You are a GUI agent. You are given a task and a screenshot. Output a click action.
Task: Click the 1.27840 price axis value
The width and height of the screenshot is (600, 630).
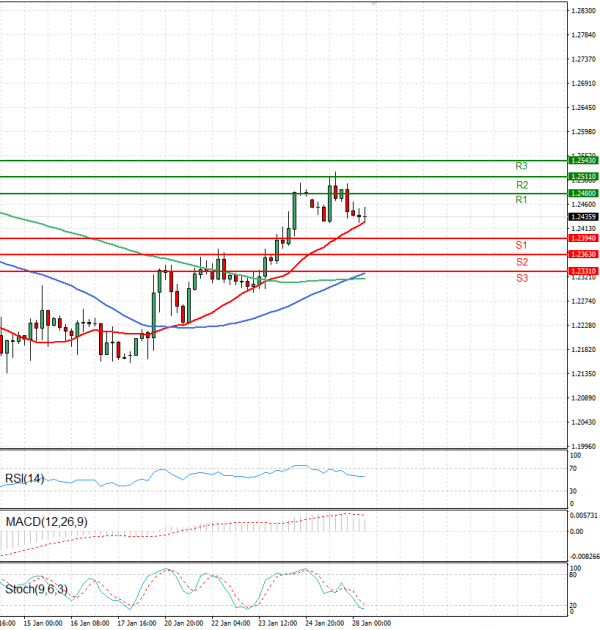pos(583,35)
